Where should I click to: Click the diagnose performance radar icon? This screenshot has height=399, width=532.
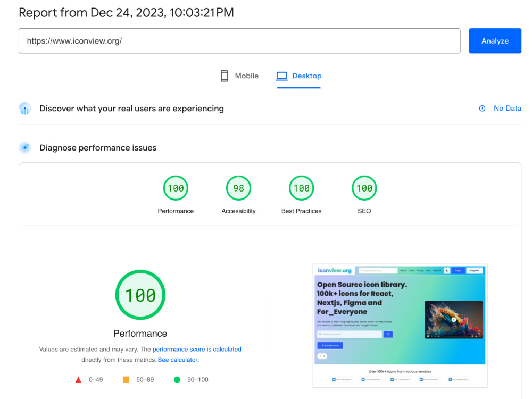pyautogui.click(x=25, y=147)
